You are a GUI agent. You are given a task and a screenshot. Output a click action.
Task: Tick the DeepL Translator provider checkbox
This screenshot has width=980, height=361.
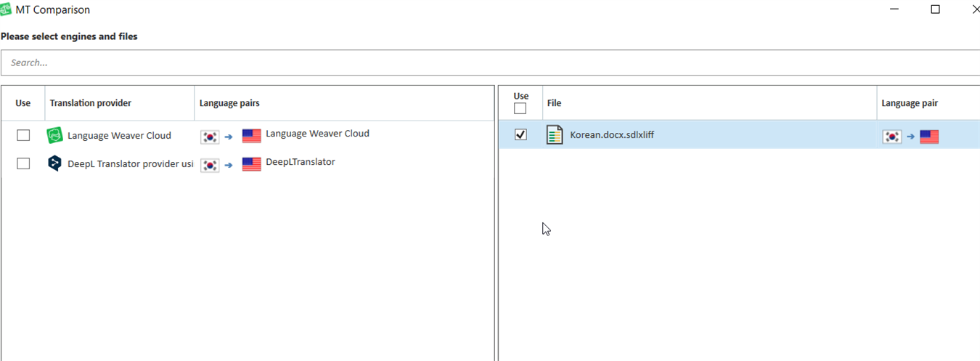(23, 163)
